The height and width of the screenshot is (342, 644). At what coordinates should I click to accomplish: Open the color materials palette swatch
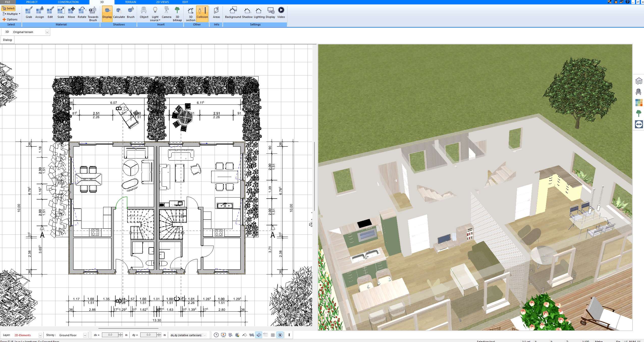click(x=639, y=103)
